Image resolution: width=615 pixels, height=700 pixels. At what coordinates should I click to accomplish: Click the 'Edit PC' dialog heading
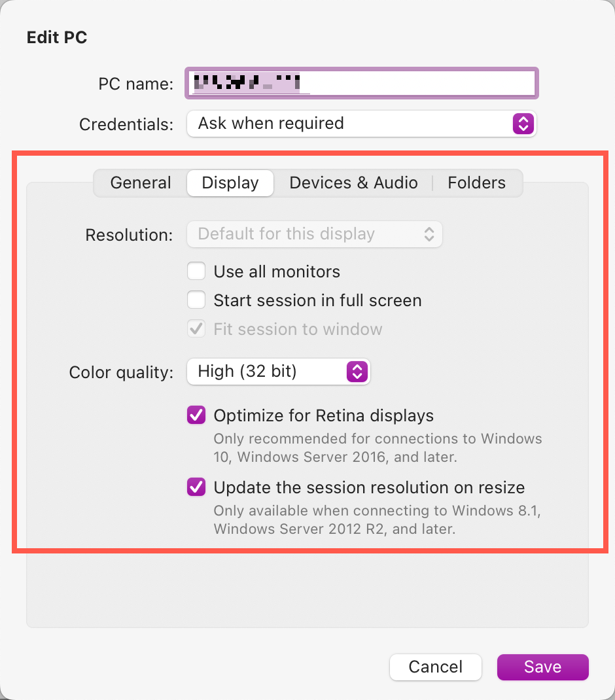click(57, 38)
